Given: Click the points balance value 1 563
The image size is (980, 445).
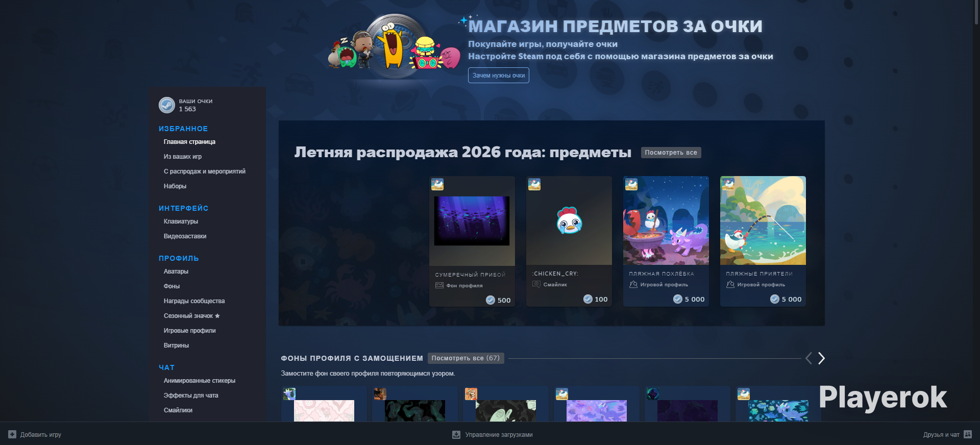Looking at the screenshot, I should [187, 109].
